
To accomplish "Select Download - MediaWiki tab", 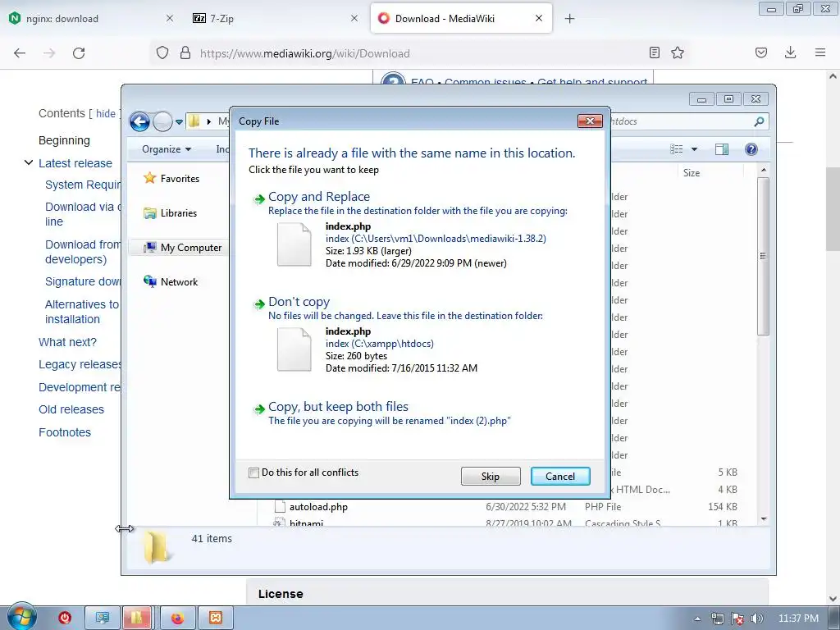I will click(x=461, y=18).
